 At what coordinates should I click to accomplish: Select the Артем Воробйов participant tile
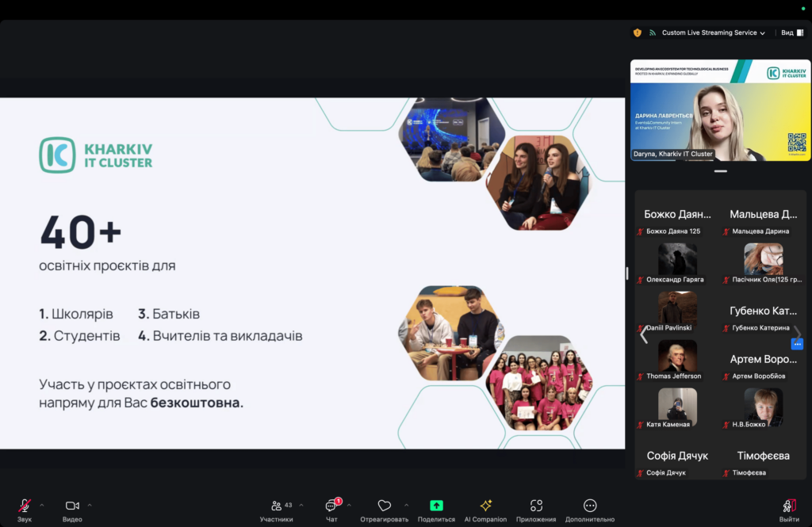tap(764, 360)
